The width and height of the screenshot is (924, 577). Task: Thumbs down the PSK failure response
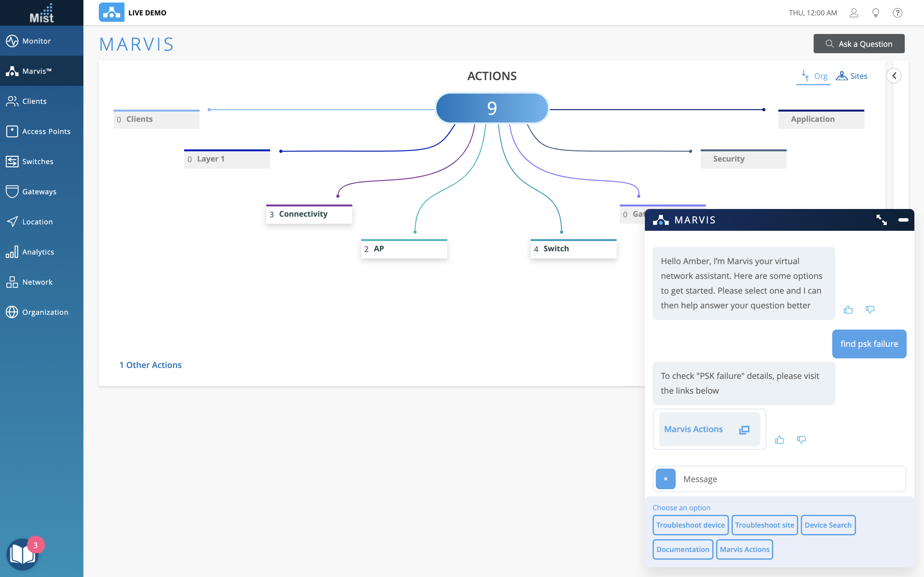coord(801,439)
